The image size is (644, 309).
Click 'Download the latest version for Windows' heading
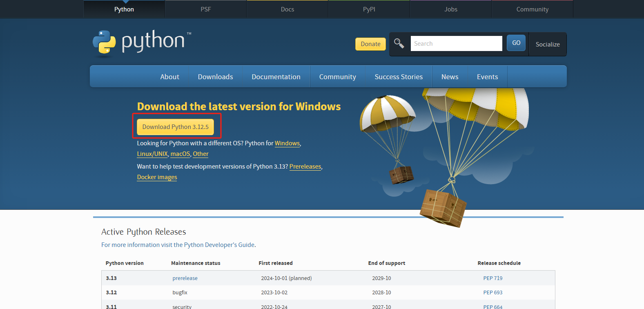[x=239, y=107]
